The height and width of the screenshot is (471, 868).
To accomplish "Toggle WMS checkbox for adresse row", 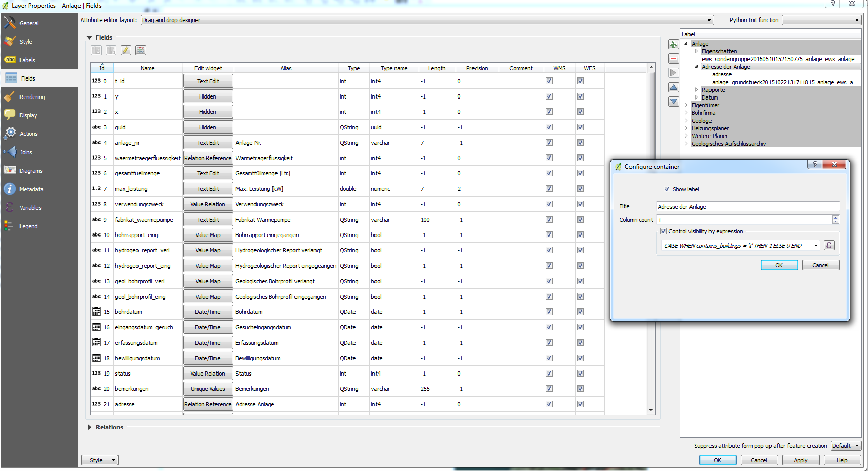I will [549, 404].
